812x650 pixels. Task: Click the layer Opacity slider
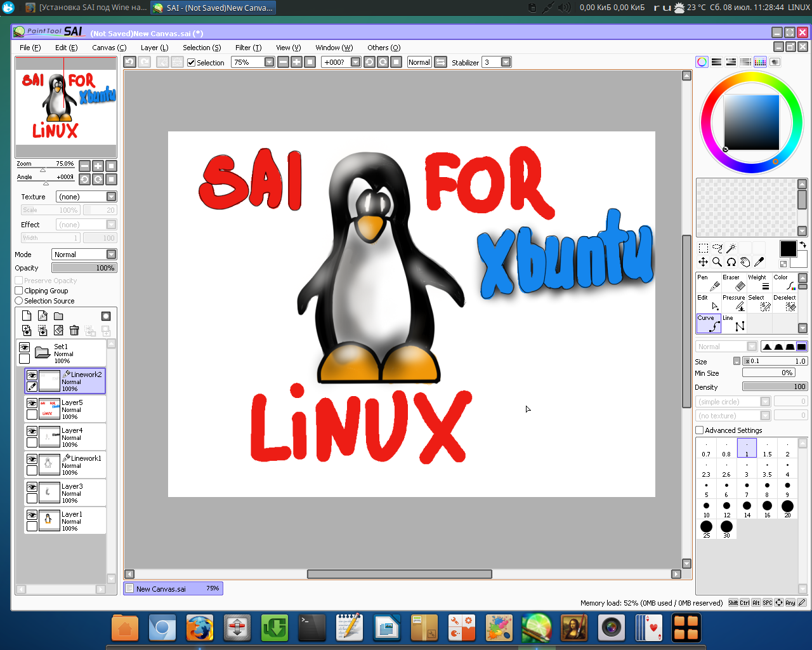coord(84,268)
